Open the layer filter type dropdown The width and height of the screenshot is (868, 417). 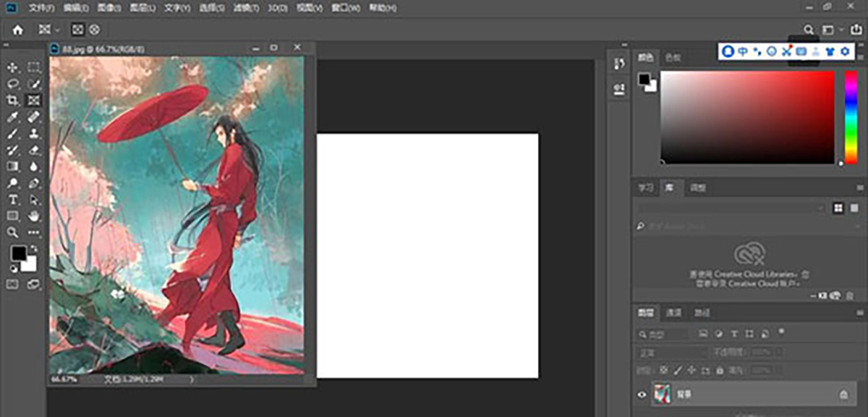point(663,334)
